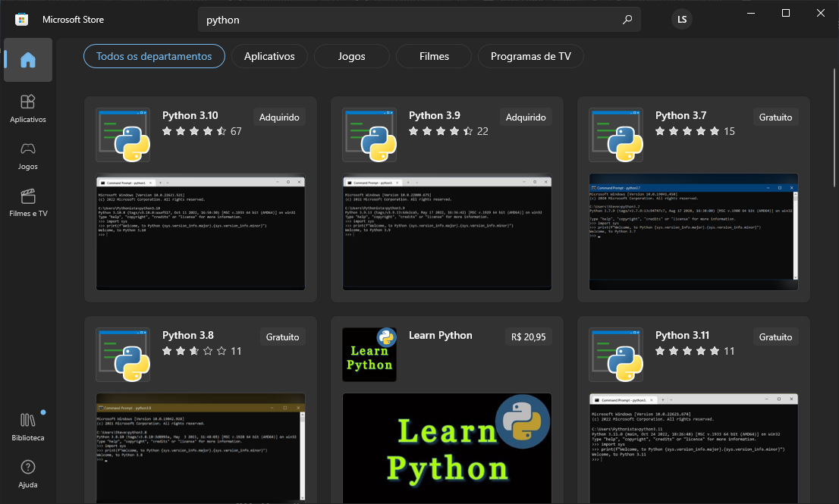Viewport: 839px width, 504px height.
Task: Open the Python 3.9 listing title
Action: [434, 116]
